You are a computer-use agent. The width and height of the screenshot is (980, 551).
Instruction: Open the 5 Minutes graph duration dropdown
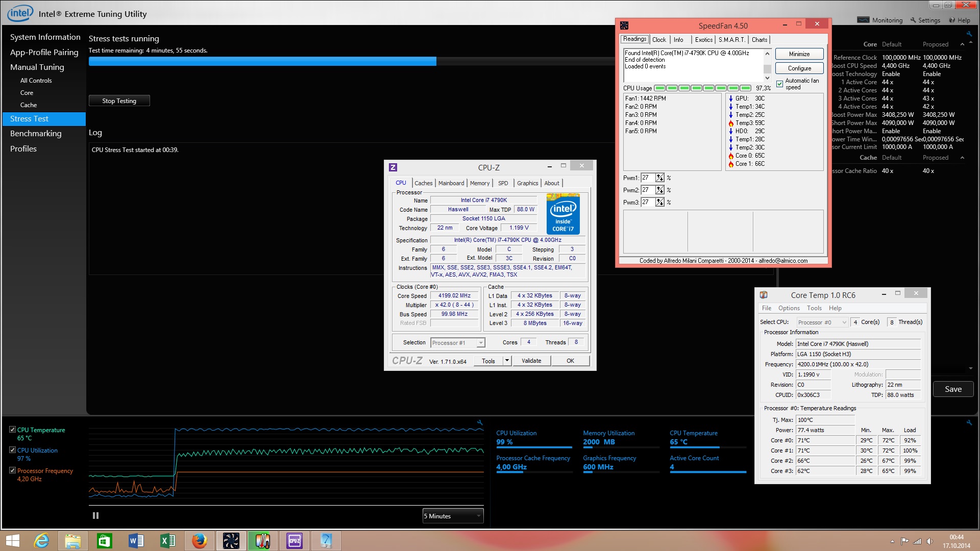[x=453, y=516]
